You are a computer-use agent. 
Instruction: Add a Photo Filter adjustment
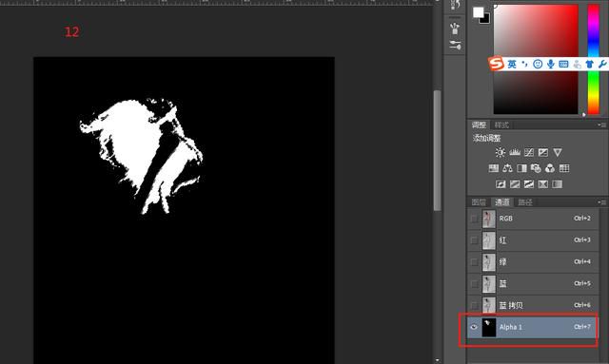coord(536,168)
